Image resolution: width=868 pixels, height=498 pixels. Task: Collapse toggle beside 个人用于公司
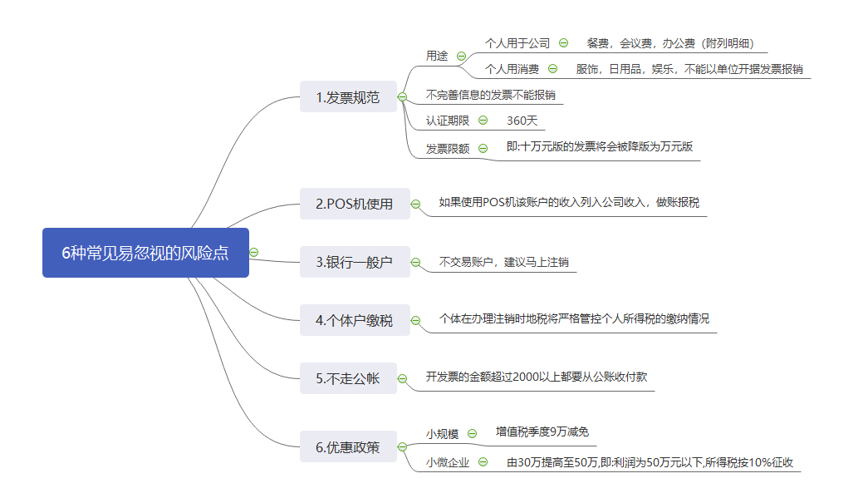click(563, 42)
